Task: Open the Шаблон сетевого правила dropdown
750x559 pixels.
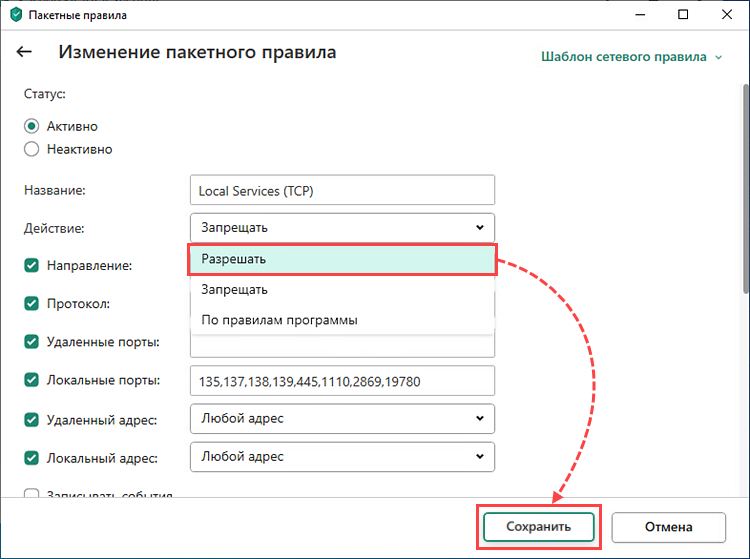Action: [x=631, y=57]
